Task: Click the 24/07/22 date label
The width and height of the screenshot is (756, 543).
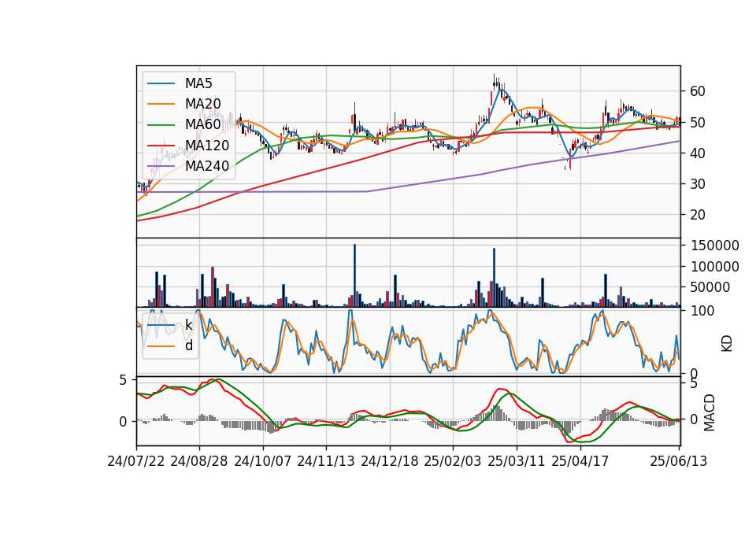Action: point(136,461)
